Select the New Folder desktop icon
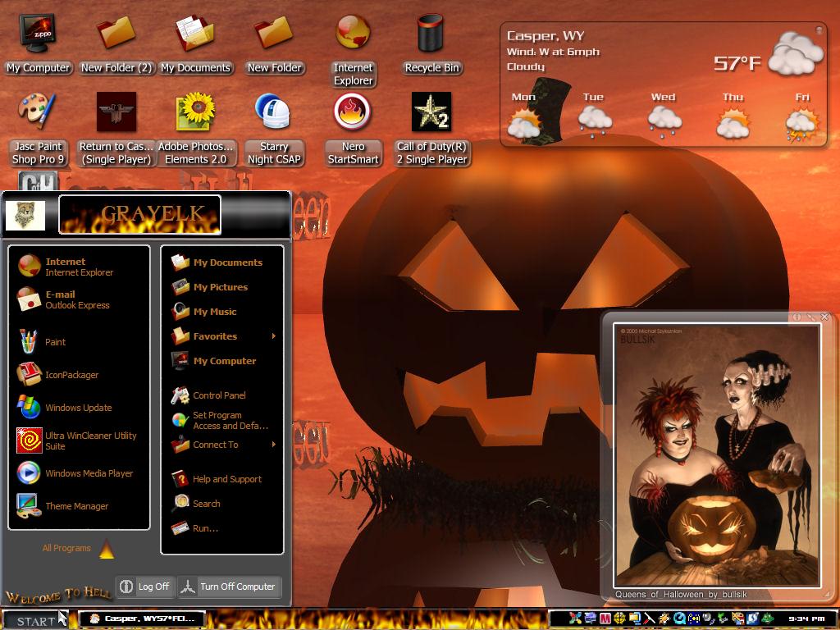Screen dimensions: 840x630 click(274, 44)
